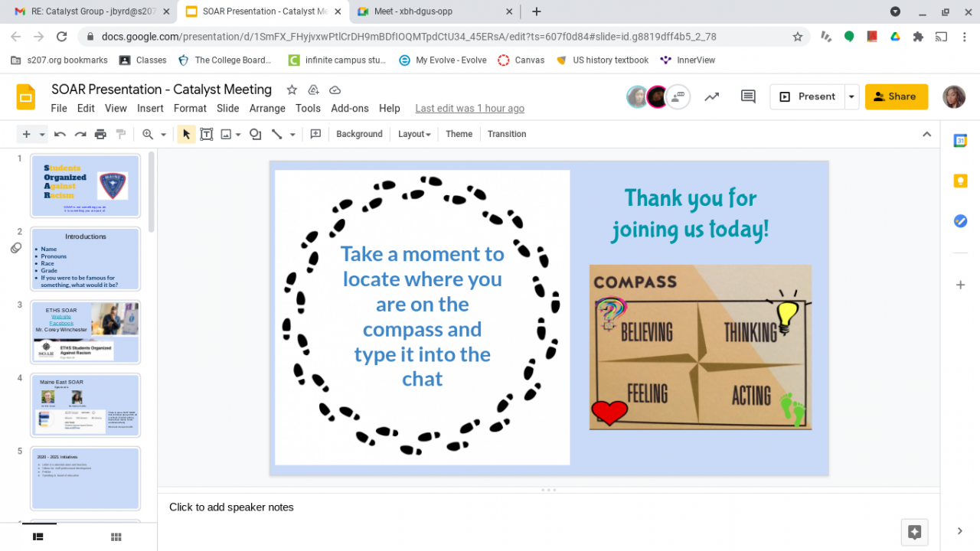The image size is (980, 551).
Task: Start the slideshow with Present
Action: 807,96
